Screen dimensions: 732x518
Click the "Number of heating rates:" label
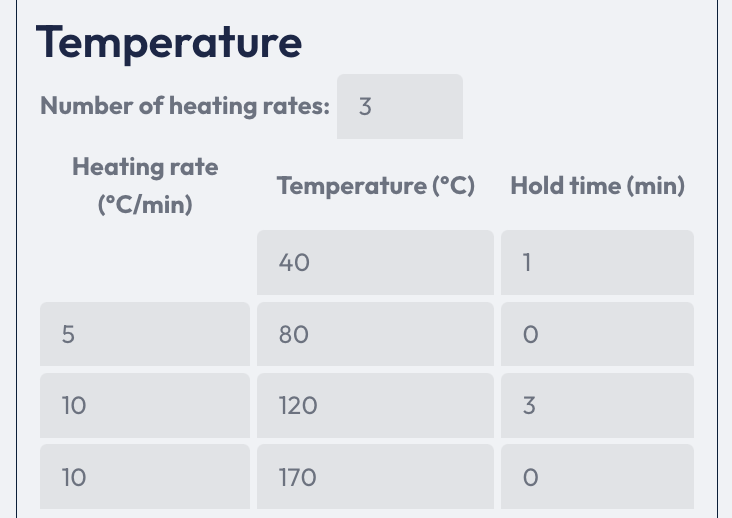tap(185, 106)
